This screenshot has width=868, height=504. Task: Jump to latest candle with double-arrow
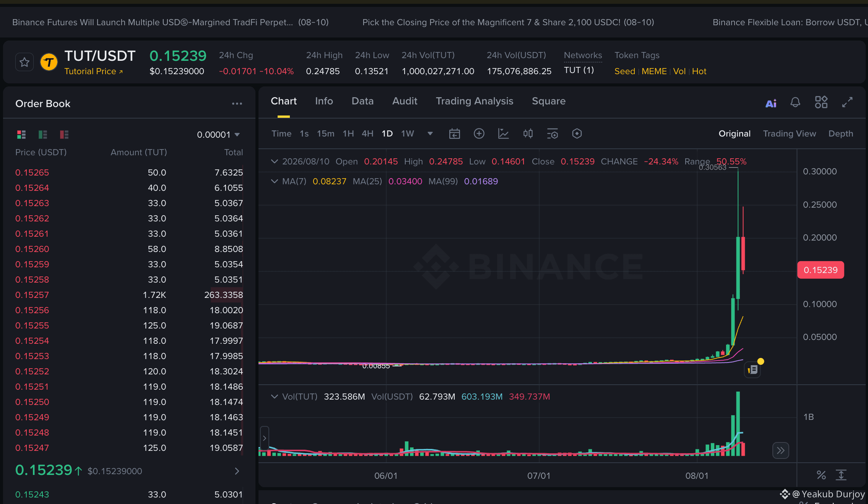[780, 450]
